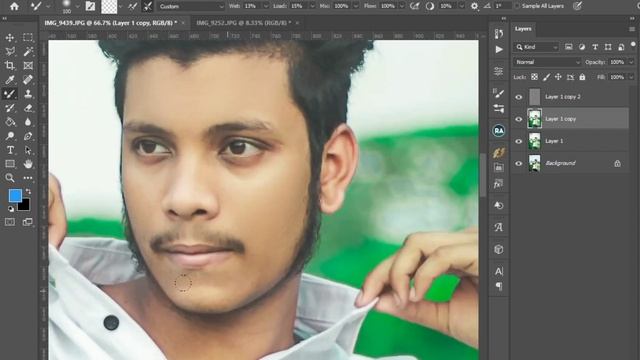Open the Paragraph panel icon

(x=498, y=287)
